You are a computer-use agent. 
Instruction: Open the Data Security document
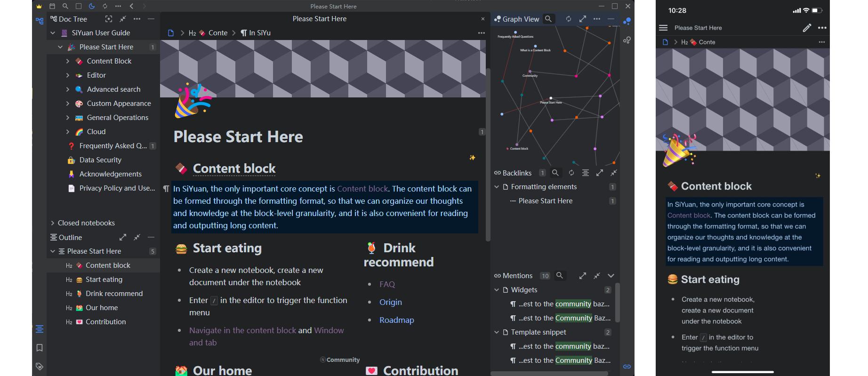click(x=100, y=160)
